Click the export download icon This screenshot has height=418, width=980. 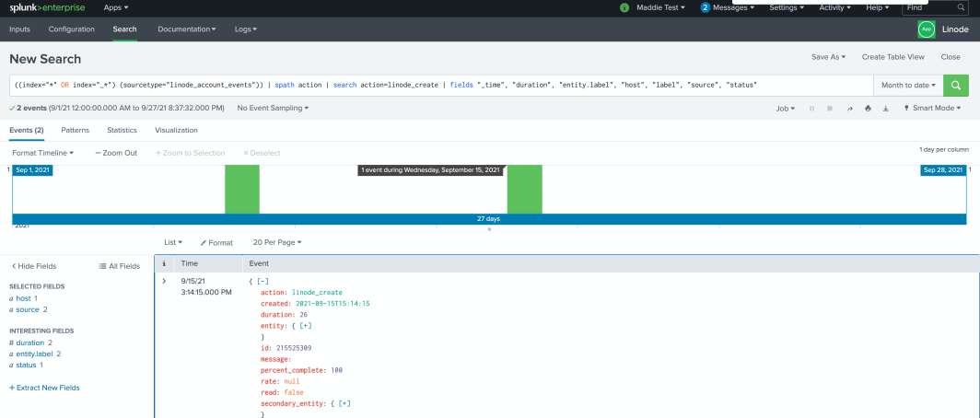click(885, 108)
